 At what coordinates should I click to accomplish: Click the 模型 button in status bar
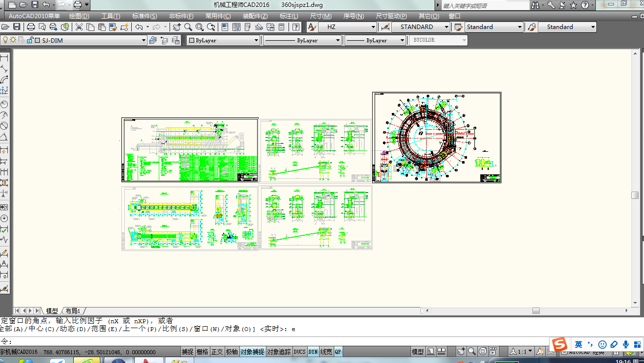417,352
